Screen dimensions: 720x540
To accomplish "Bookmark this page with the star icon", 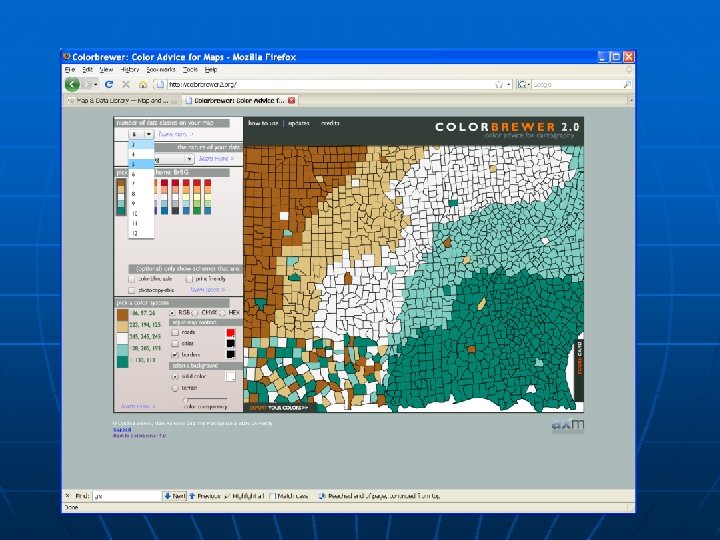I will click(499, 84).
